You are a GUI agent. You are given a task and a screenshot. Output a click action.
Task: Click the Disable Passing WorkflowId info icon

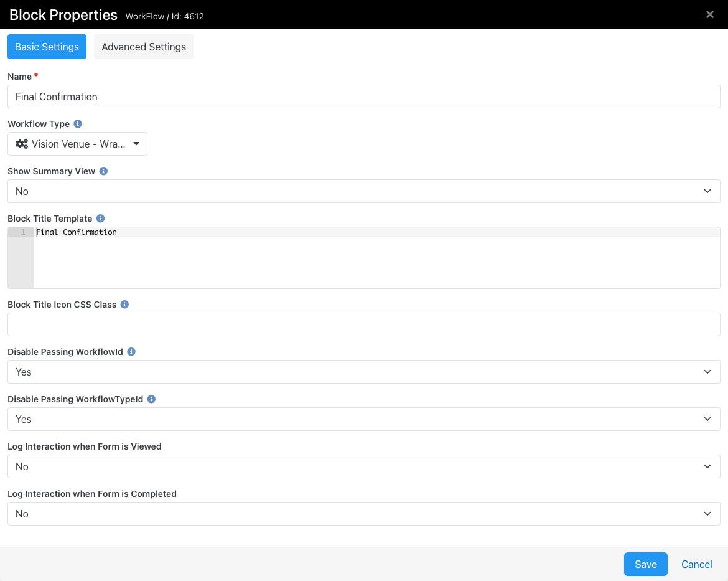[x=131, y=352]
